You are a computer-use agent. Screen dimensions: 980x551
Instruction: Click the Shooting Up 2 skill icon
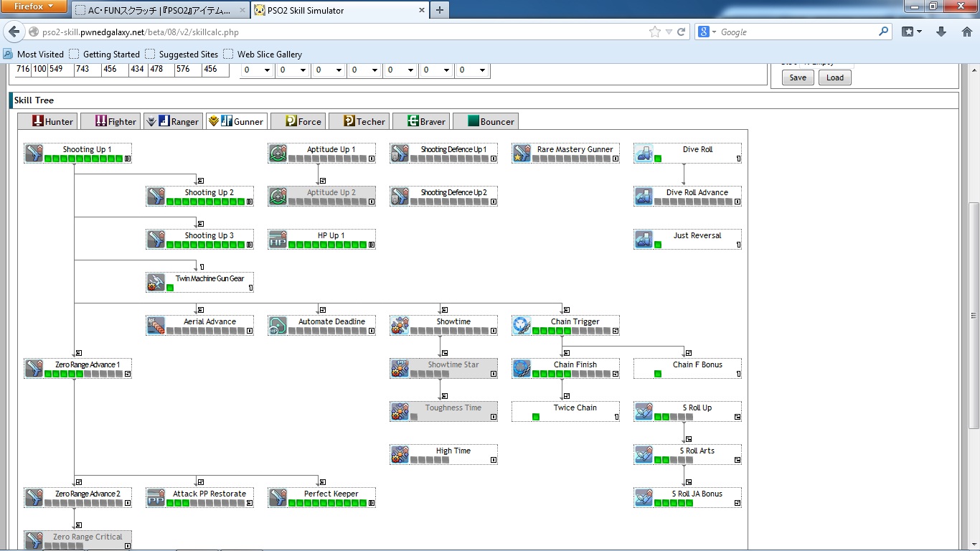click(156, 197)
